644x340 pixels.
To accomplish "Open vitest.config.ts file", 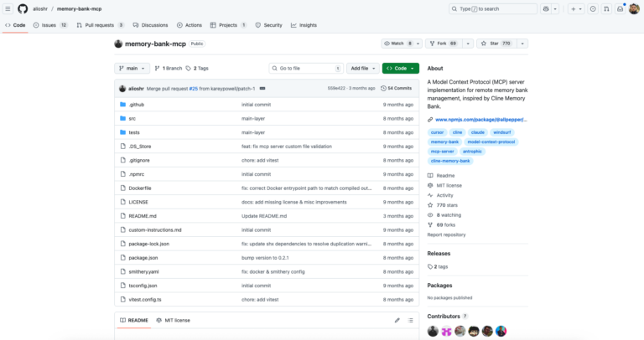I will click(145, 300).
